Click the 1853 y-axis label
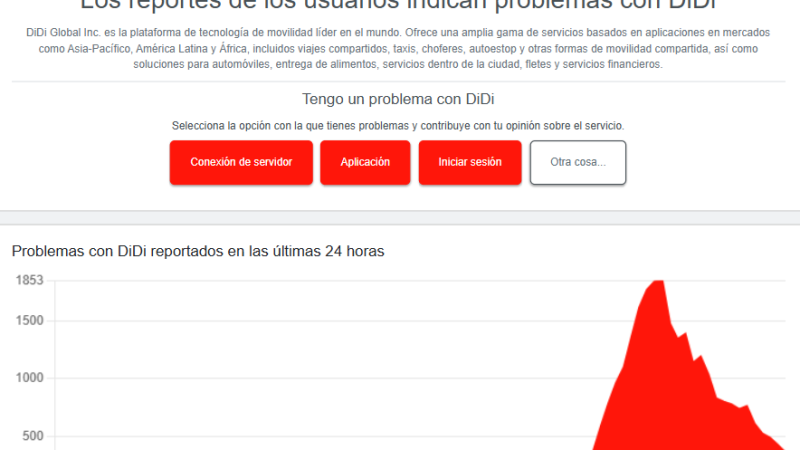Screen dimensions: 800x450 coord(30,280)
